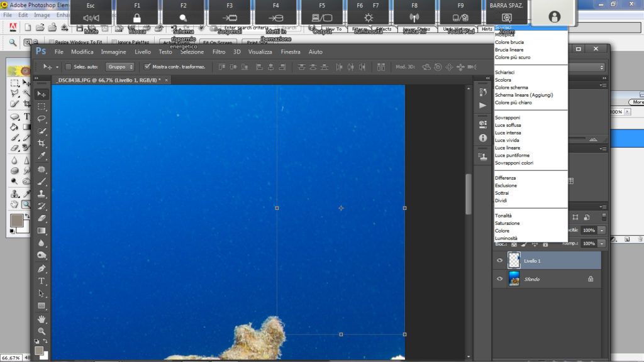The height and width of the screenshot is (362, 644).
Task: Select the Gradient tool
Action: 42,231
